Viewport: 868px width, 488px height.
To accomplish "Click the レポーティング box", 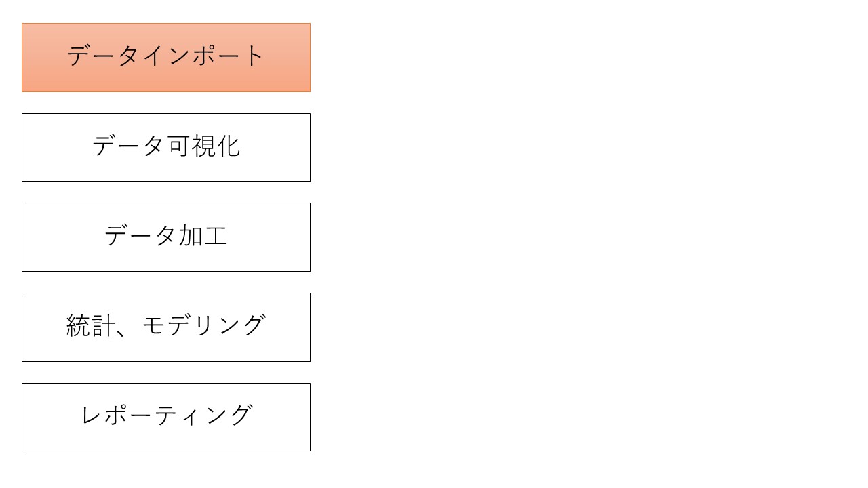I will [x=166, y=417].
